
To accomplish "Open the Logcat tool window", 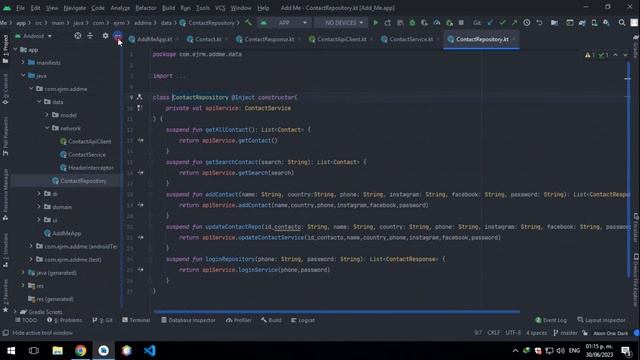I will click(303, 320).
